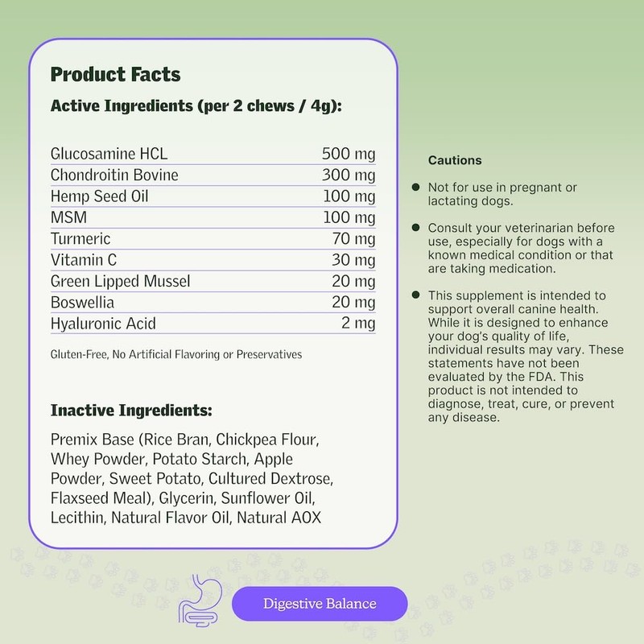Image resolution: width=644 pixels, height=644 pixels.
Task: Click the Turmeric ingredient row
Action: click(x=213, y=239)
